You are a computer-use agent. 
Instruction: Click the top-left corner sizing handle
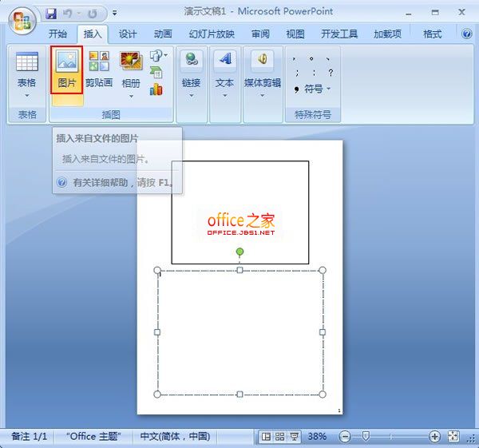(157, 270)
